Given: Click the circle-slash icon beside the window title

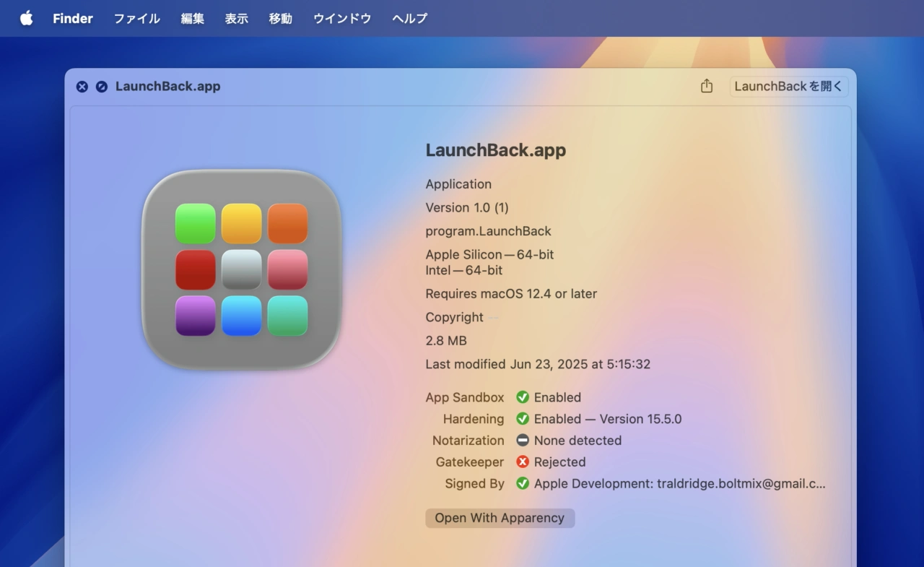Looking at the screenshot, I should (x=102, y=87).
